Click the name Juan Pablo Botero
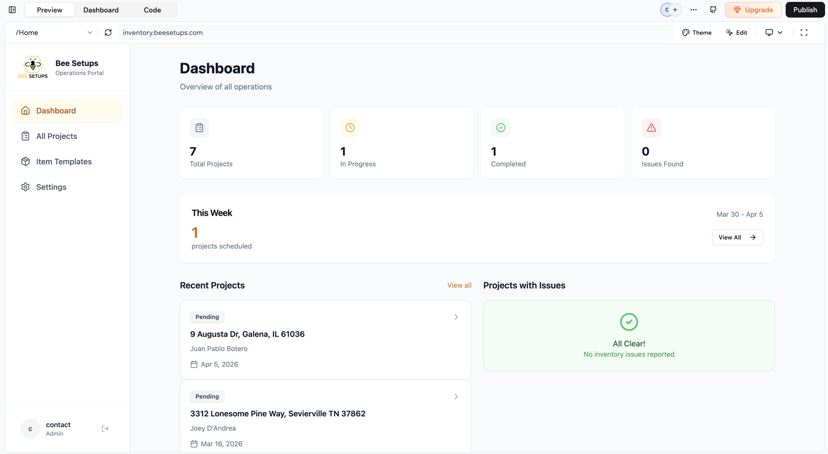The width and height of the screenshot is (828, 454). pyautogui.click(x=219, y=349)
